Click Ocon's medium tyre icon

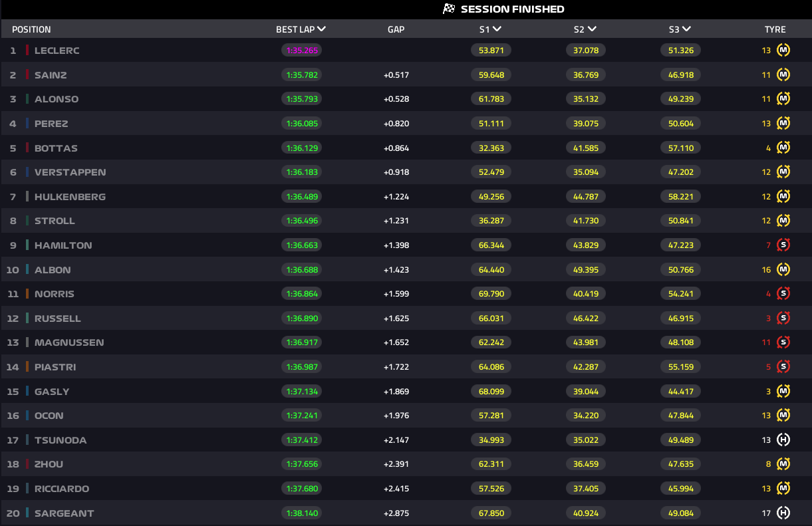(783, 416)
